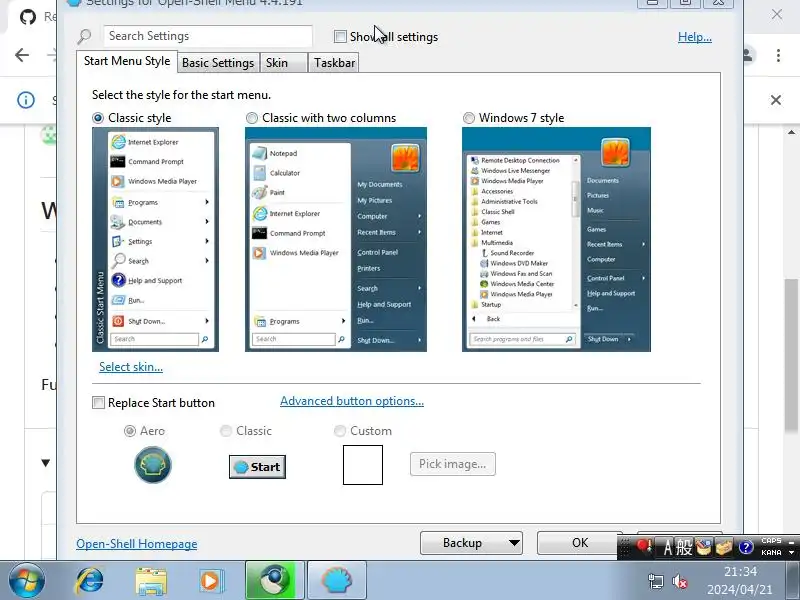Click the empty custom button image box
This screenshot has width=800, height=600.
[x=363, y=465]
